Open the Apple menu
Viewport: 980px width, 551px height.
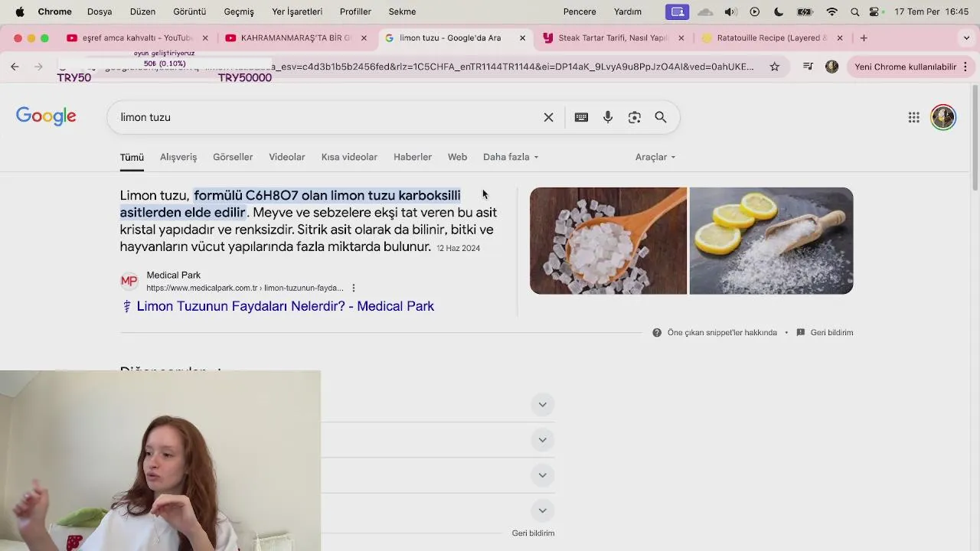coord(20,11)
